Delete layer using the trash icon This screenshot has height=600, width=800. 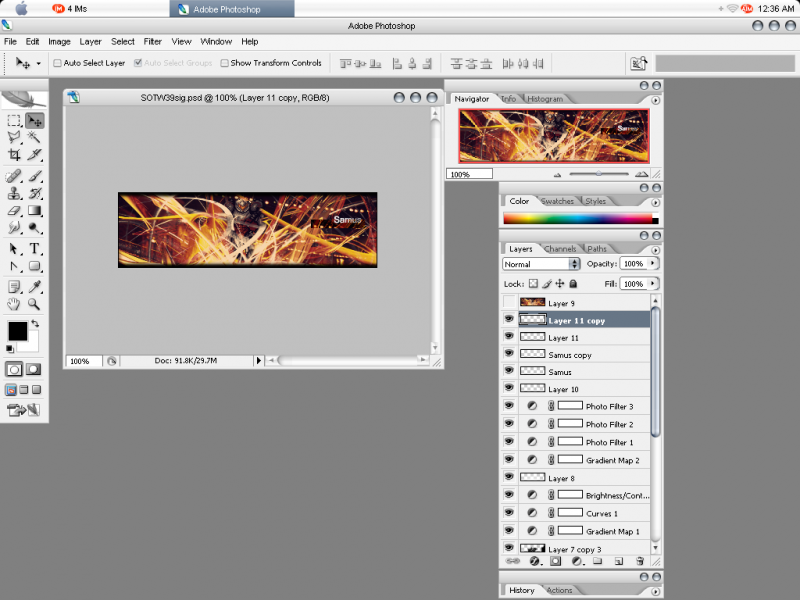click(x=640, y=561)
